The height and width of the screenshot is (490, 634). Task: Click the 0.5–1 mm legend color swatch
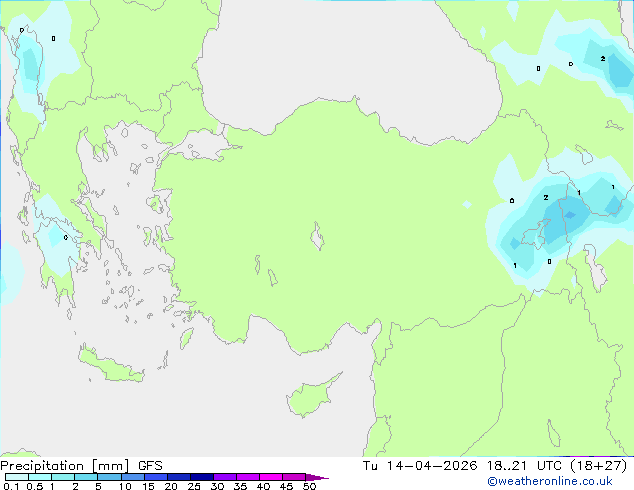coord(40,477)
